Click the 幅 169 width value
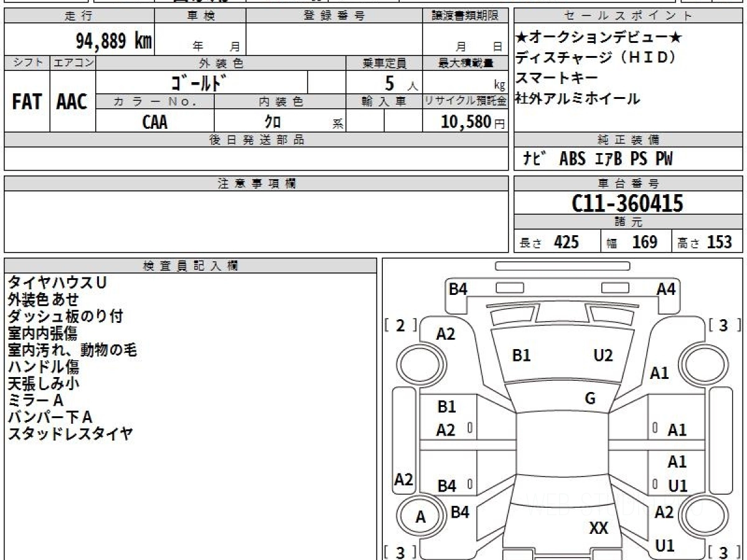Screen dimensions: 747x560 632,242
